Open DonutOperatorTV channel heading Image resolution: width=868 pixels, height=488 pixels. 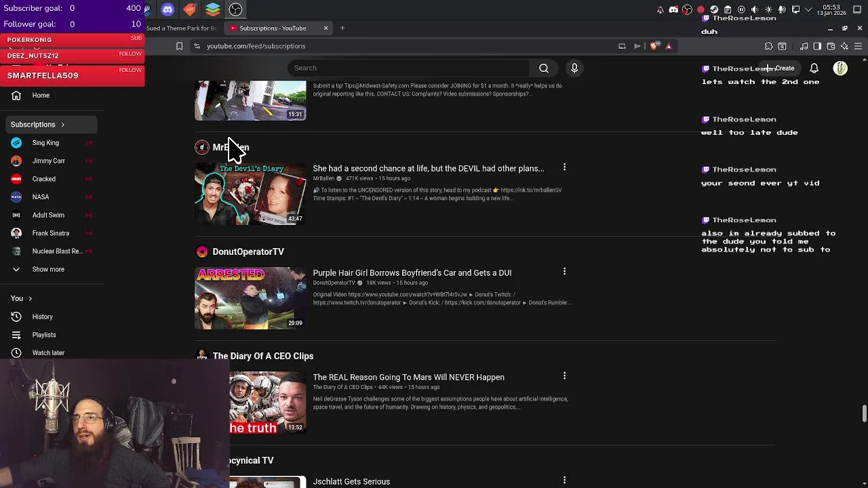click(248, 251)
